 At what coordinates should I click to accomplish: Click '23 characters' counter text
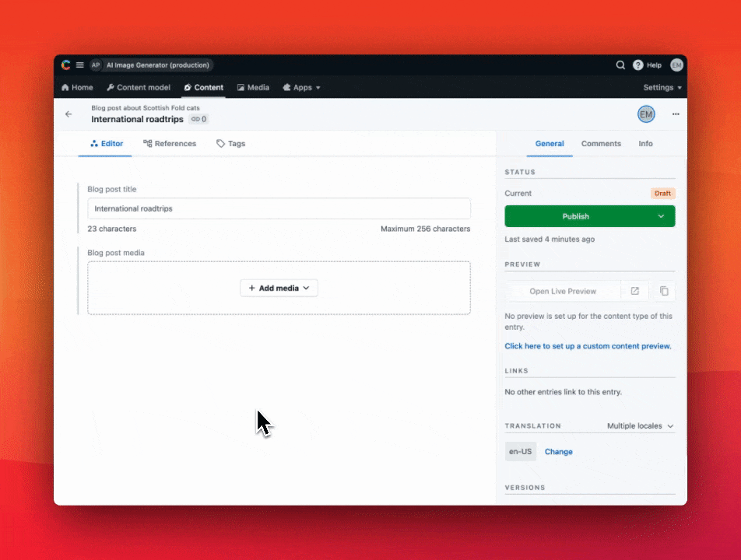[x=111, y=229]
